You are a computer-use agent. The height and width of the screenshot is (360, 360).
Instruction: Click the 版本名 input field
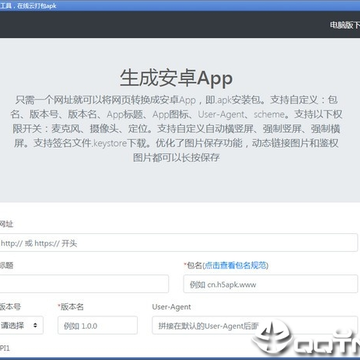click(x=98, y=325)
